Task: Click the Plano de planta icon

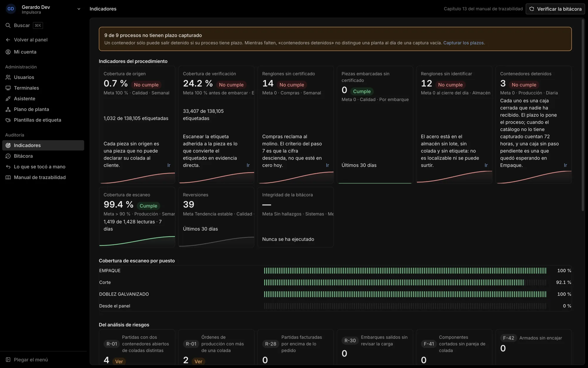Action: (8, 109)
